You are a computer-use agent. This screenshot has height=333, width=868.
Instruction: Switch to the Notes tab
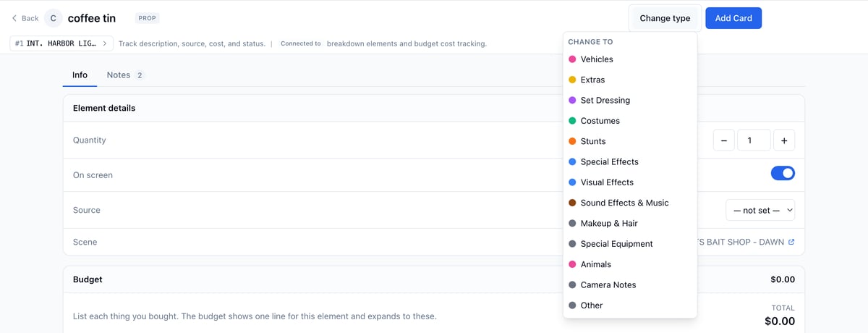(x=125, y=75)
